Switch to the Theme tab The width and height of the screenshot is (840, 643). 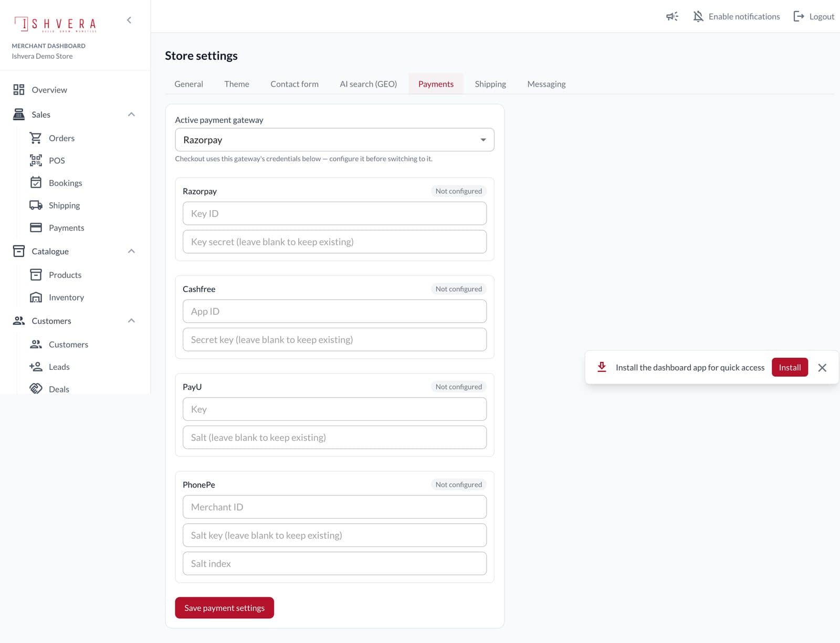[x=237, y=84]
